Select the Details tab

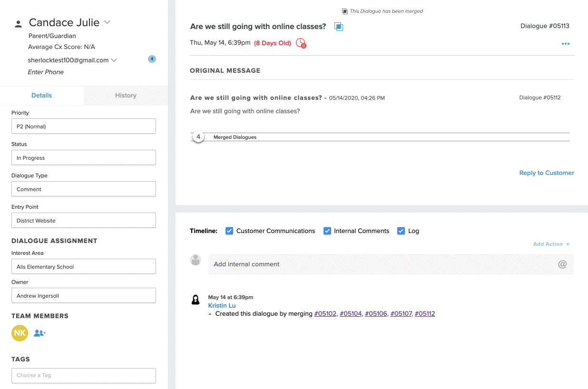(x=42, y=96)
